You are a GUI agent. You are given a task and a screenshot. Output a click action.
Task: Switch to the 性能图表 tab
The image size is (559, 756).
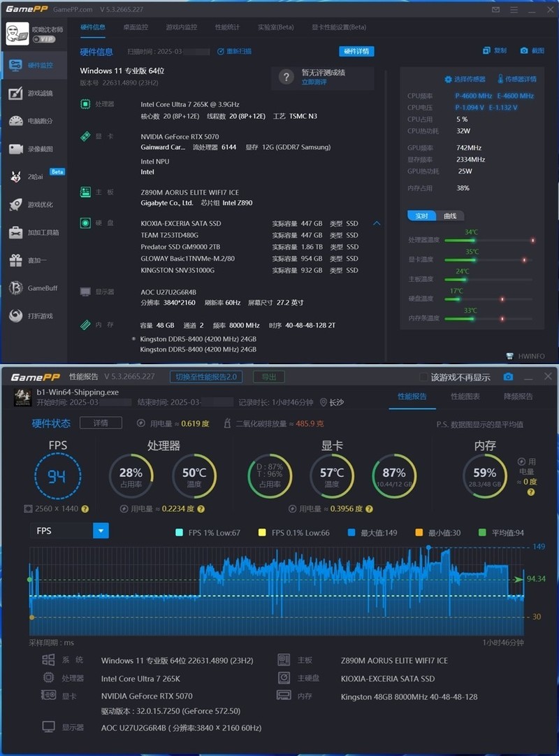tap(465, 396)
